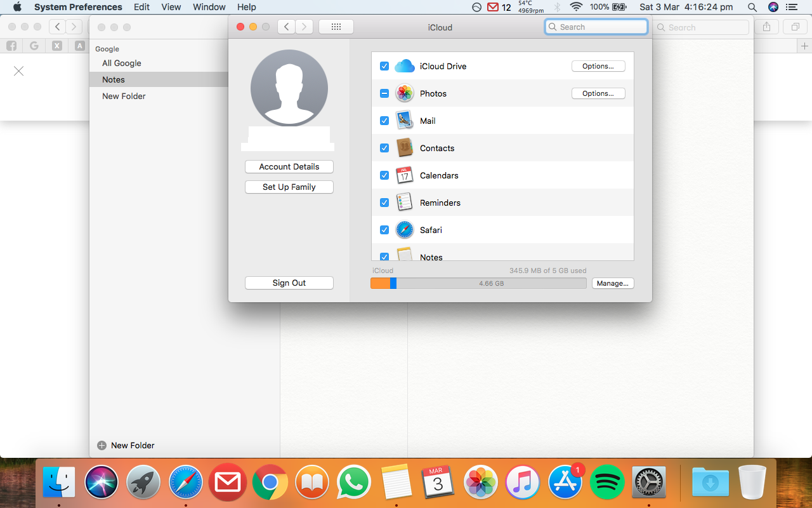Launch iTunes from the Dock
The height and width of the screenshot is (508, 812).
point(523,482)
